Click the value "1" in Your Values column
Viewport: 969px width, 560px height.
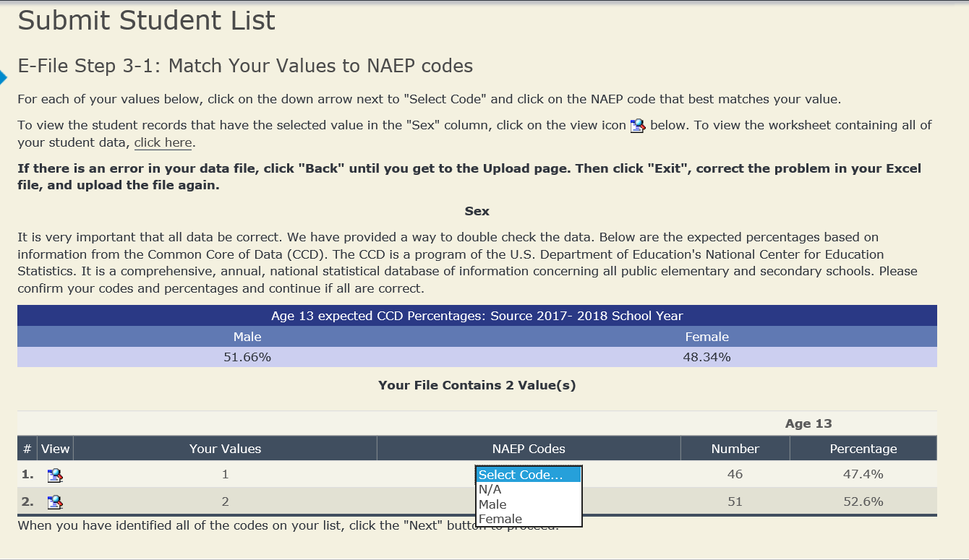pyautogui.click(x=225, y=475)
